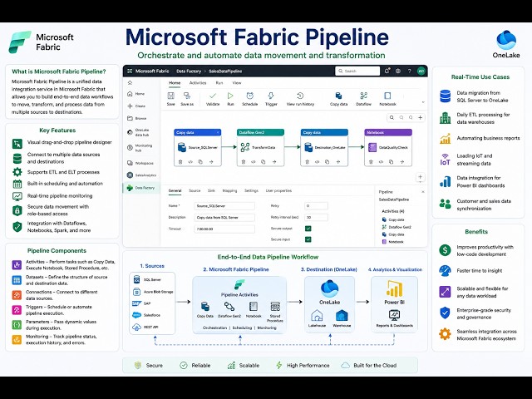Toggle the Secure input checkbox
This screenshot has height=399, width=532.
pyautogui.click(x=308, y=239)
